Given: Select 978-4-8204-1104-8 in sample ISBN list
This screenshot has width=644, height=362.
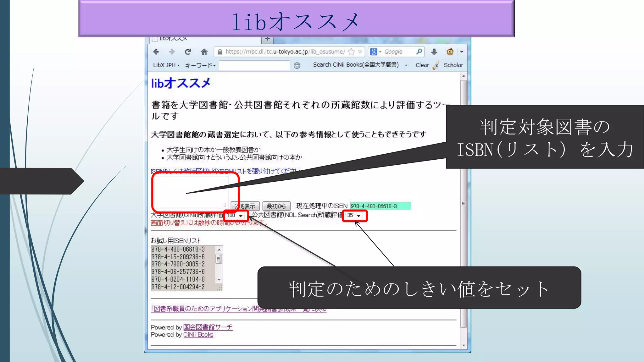Looking at the screenshot, I should click(178, 279).
